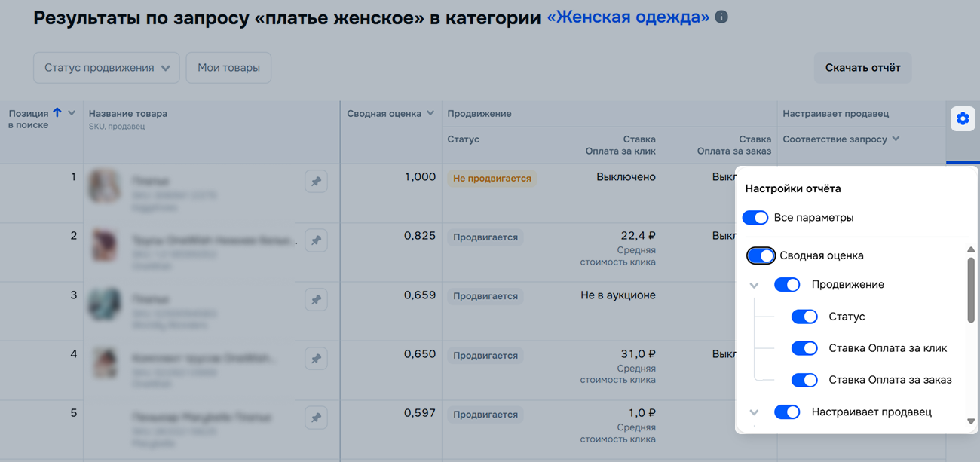This screenshot has width=980, height=462.
Task: Click the info icon beside the category title
Action: 721,17
